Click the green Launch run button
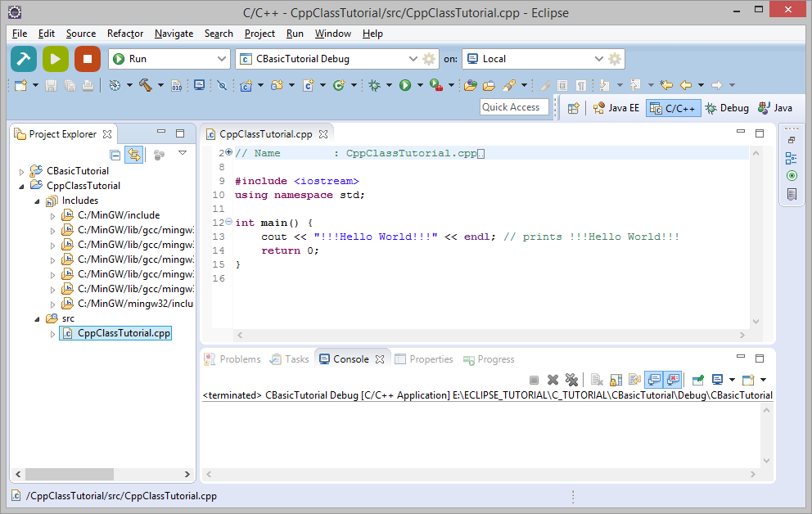The height and width of the screenshot is (514, 812). tap(56, 59)
